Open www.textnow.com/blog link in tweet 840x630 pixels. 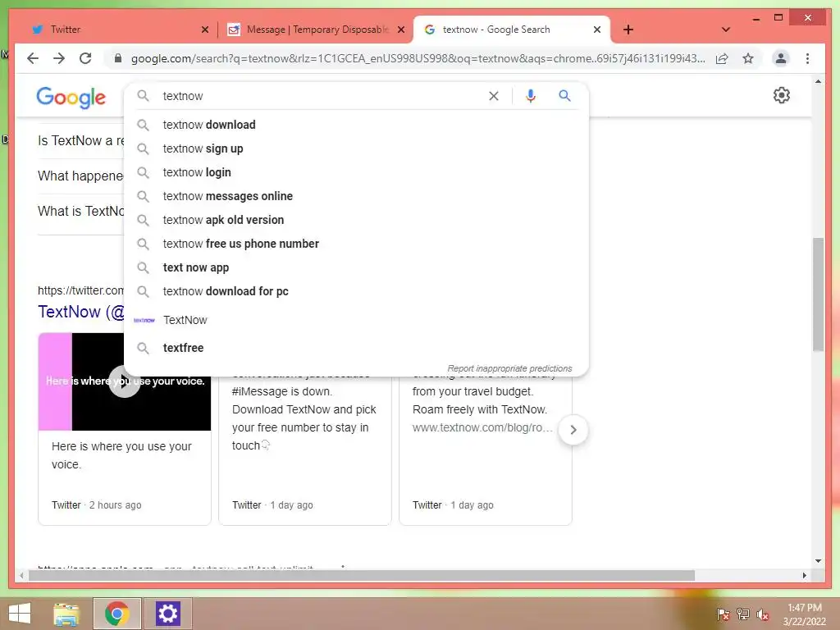pos(482,427)
